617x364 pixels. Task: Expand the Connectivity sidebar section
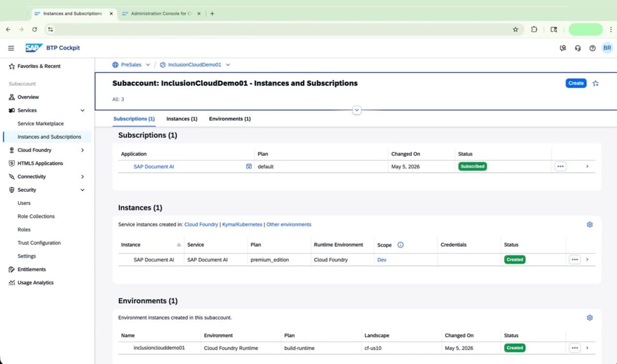pos(82,177)
